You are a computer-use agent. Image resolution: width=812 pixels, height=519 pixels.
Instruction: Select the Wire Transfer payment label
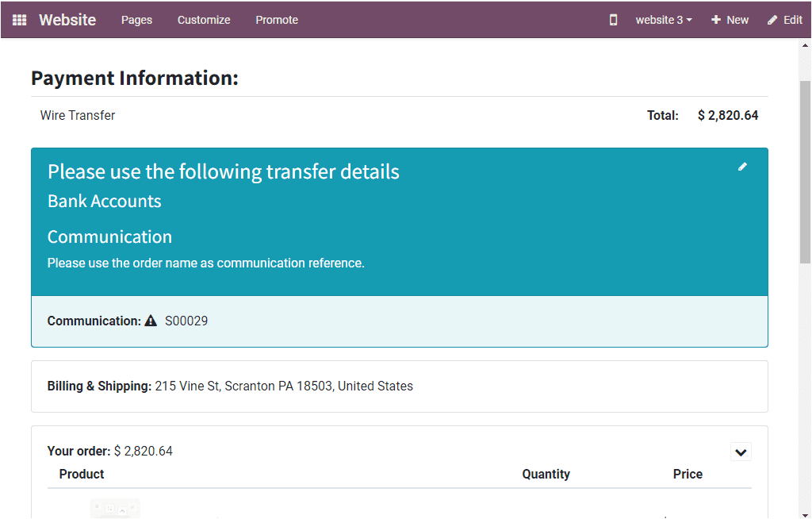(77, 115)
